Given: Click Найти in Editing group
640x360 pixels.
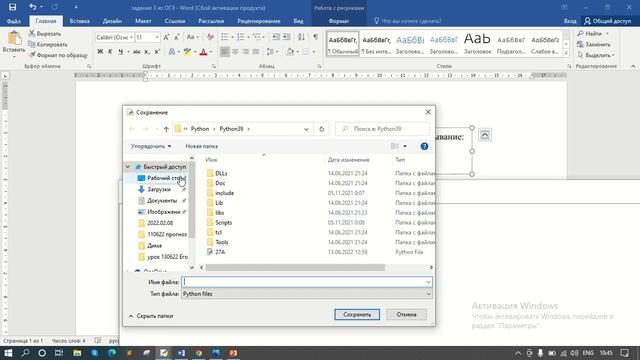Looking at the screenshot, I should [x=593, y=33].
